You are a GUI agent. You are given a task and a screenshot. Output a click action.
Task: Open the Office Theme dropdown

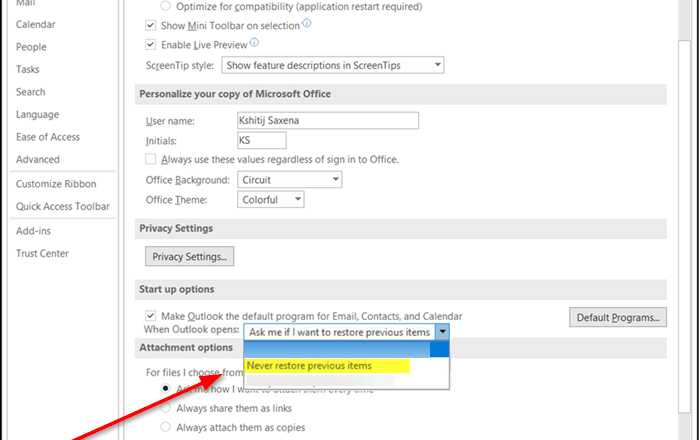tap(297, 200)
